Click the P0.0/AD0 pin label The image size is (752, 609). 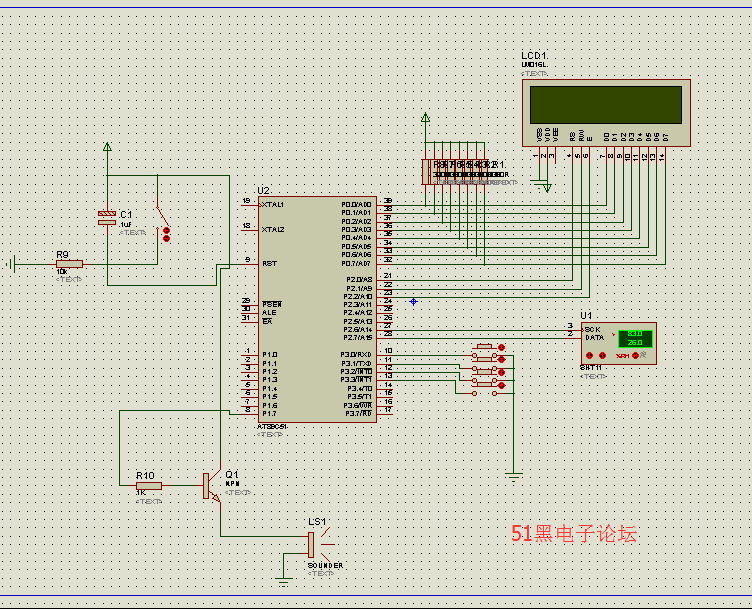click(x=356, y=205)
